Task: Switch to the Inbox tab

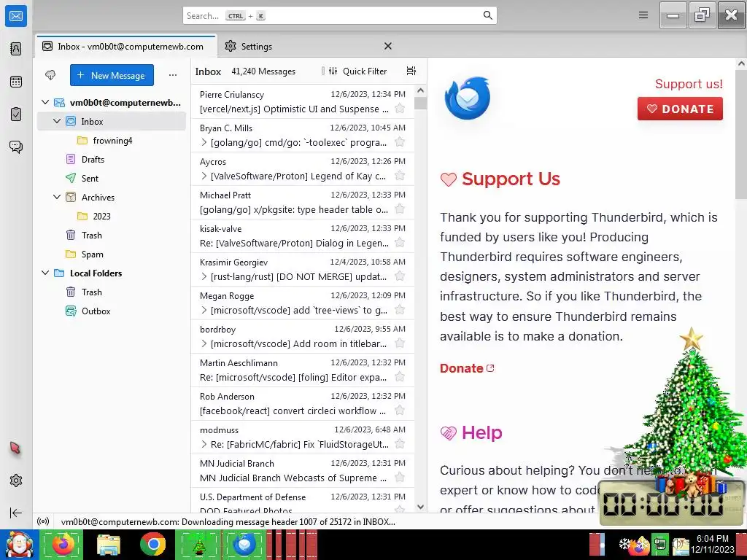Action: 126,46
